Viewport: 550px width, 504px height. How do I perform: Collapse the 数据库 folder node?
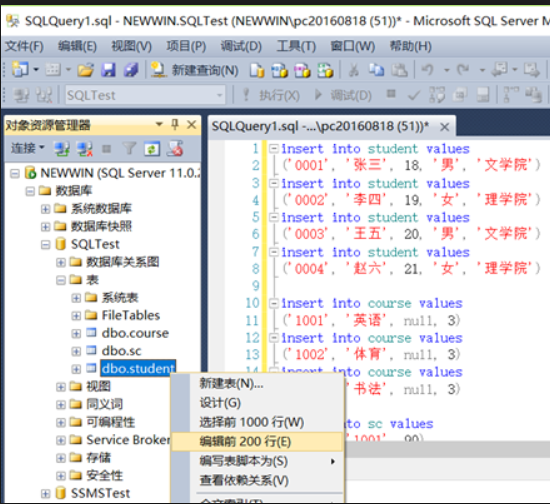pos(30,191)
